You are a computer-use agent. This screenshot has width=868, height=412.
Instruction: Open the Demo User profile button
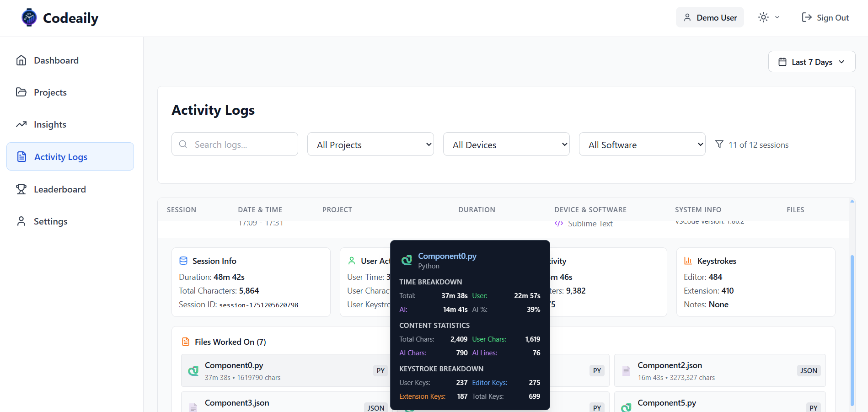click(x=710, y=17)
